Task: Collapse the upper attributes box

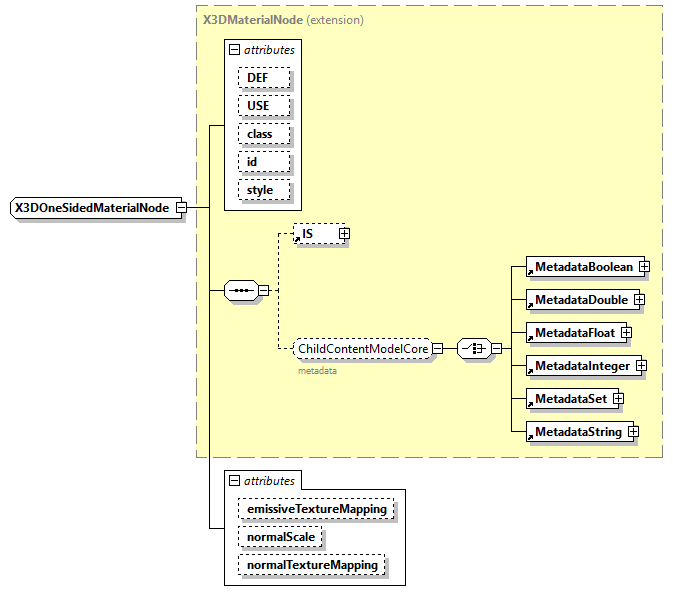Action: point(234,50)
